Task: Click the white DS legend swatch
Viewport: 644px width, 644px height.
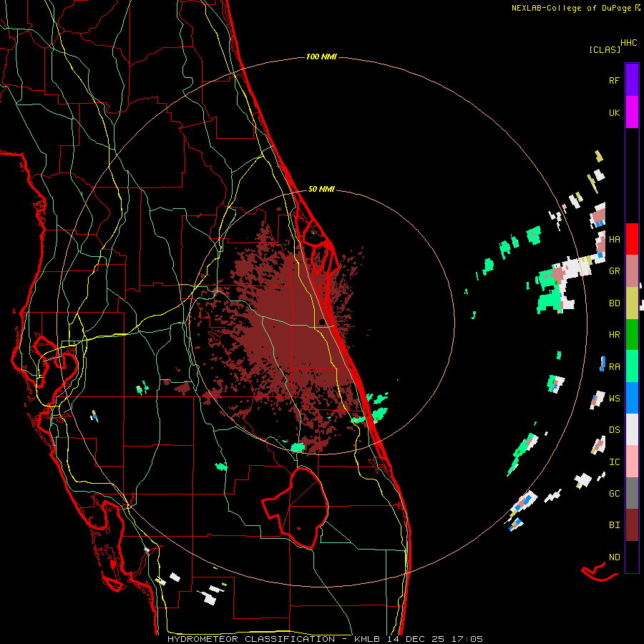Action: tap(632, 429)
